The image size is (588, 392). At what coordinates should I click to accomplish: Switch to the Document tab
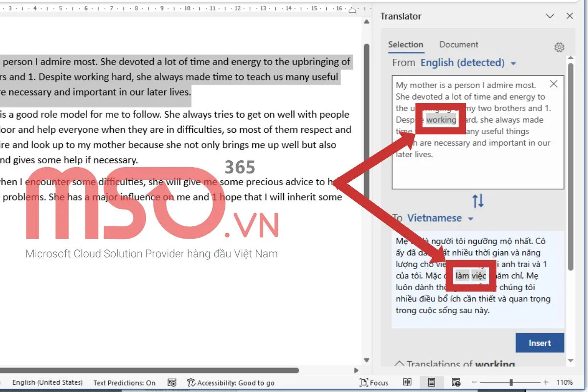pos(459,45)
